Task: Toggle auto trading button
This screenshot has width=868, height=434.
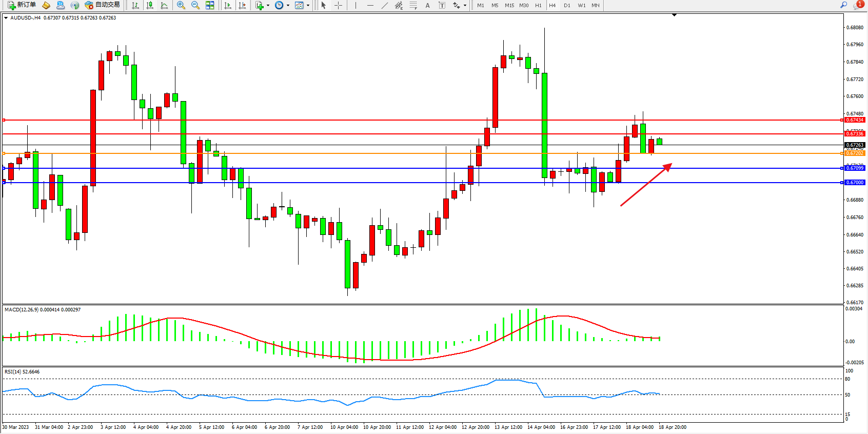Action: click(103, 5)
